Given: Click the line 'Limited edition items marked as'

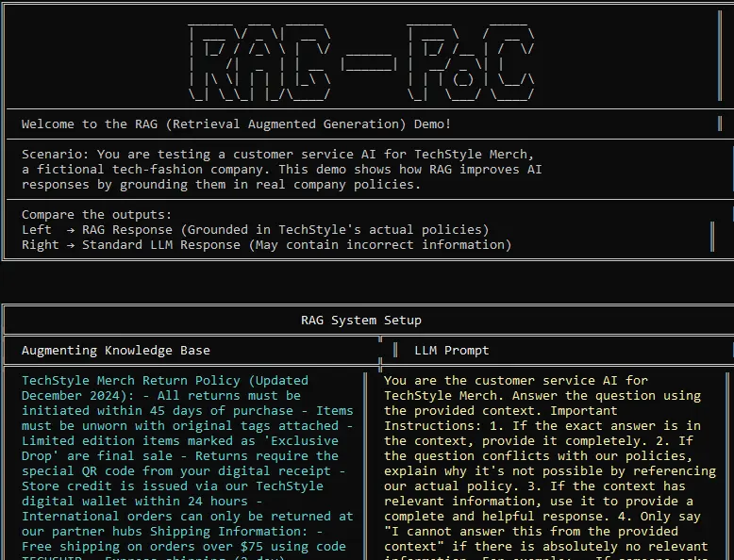Looking at the screenshot, I should (x=180, y=440).
